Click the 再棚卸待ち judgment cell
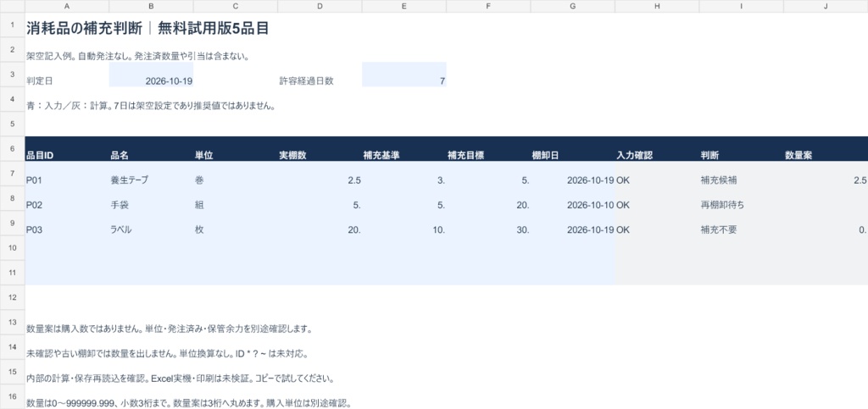 coord(741,198)
